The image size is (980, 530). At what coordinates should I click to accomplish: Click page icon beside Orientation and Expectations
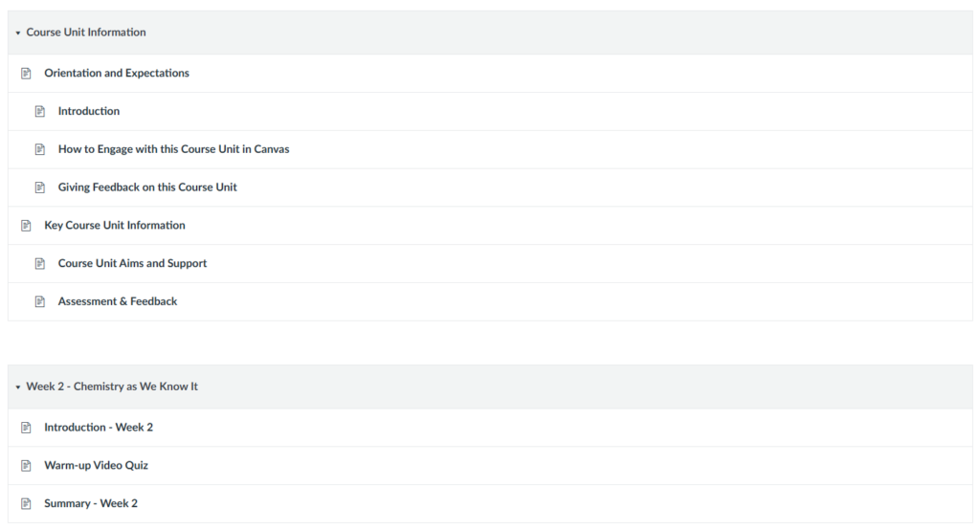27,74
